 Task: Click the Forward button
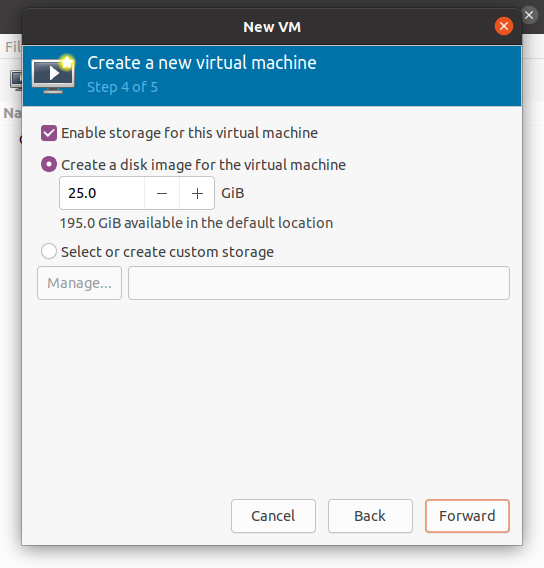(467, 516)
